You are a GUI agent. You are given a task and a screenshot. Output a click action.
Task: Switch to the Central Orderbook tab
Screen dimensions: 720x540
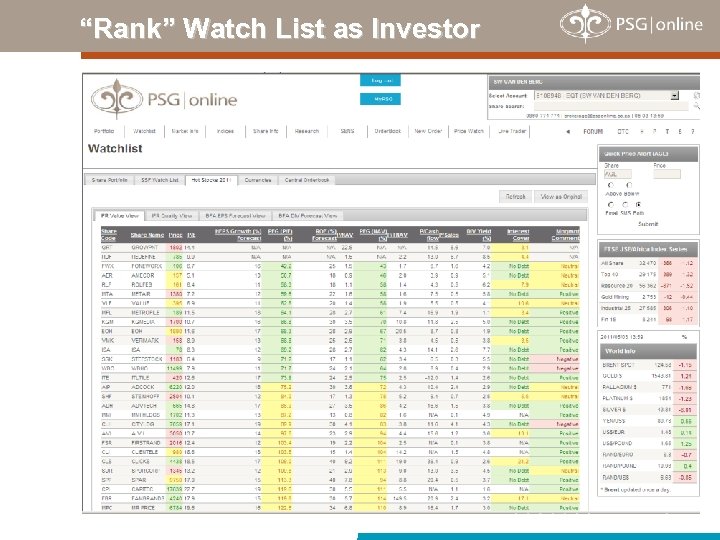[307, 180]
